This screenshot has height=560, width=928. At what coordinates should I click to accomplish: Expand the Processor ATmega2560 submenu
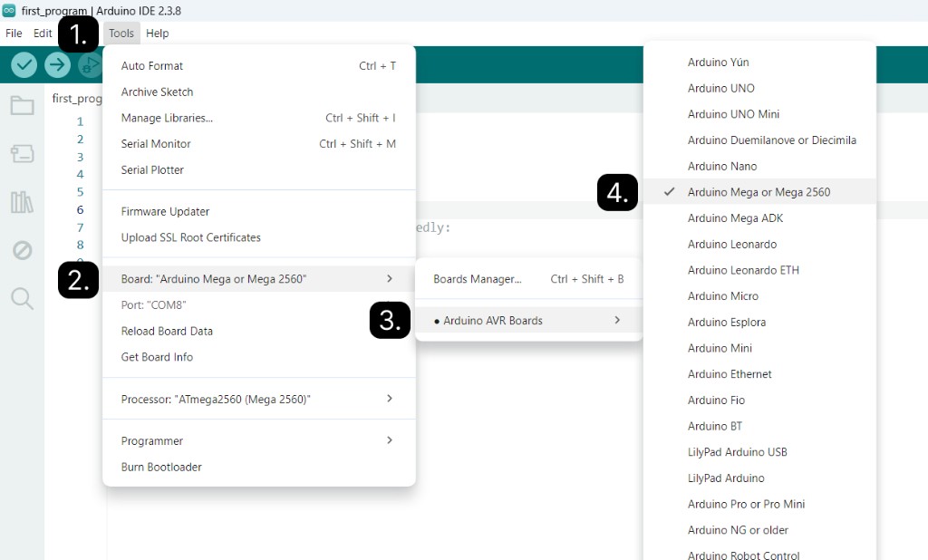tap(258, 399)
